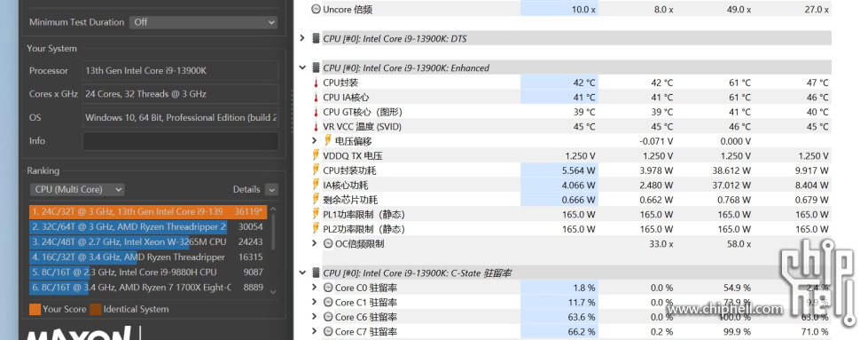Expand the OC倍频限制 row
The width and height of the screenshot is (868, 340).
click(315, 243)
